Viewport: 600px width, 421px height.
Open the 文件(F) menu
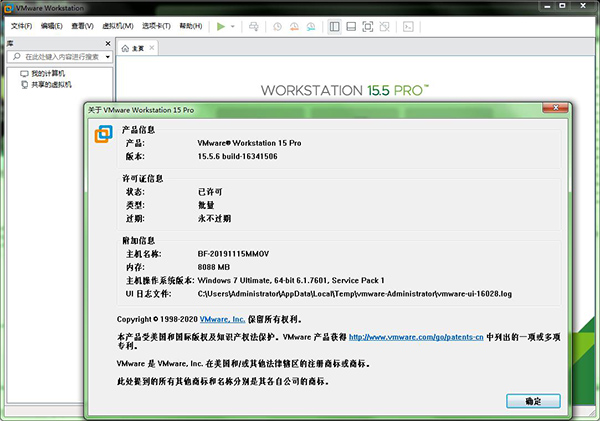21,26
